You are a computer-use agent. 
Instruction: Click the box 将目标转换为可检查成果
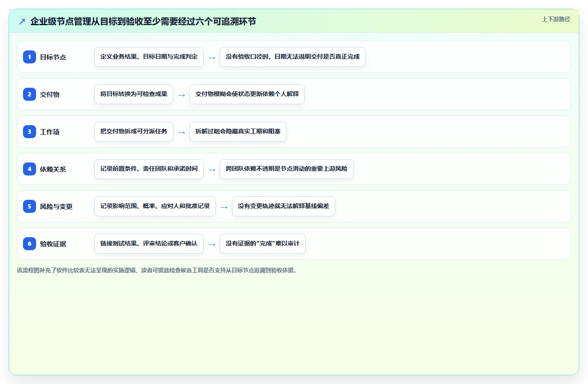point(134,94)
